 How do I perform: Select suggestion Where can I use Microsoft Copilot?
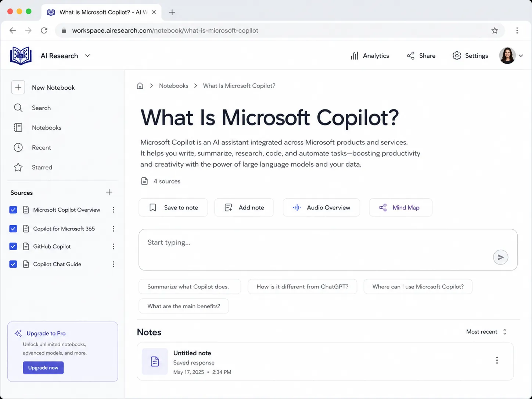click(418, 287)
